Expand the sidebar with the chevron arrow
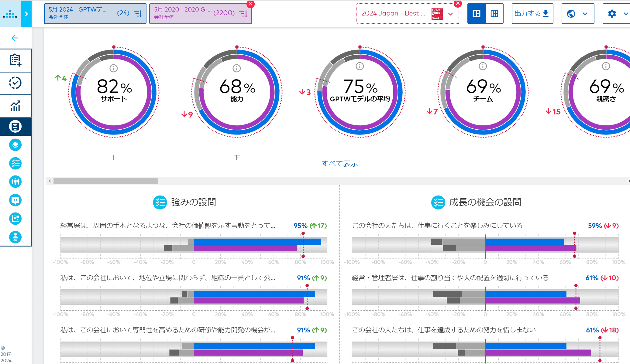 click(x=26, y=14)
